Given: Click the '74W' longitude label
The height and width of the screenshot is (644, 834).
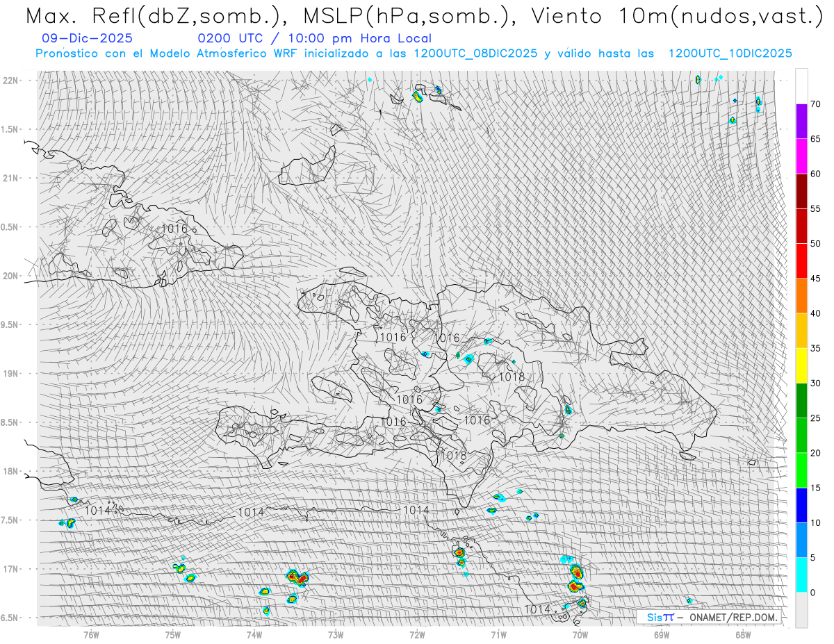Looking at the screenshot, I should [254, 634].
